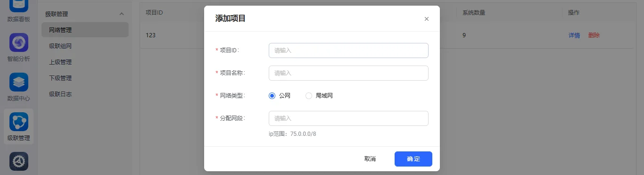The width and height of the screenshot is (644, 175).
Task: Open the settings wheel icon in sidebar
Action: coord(19,161)
